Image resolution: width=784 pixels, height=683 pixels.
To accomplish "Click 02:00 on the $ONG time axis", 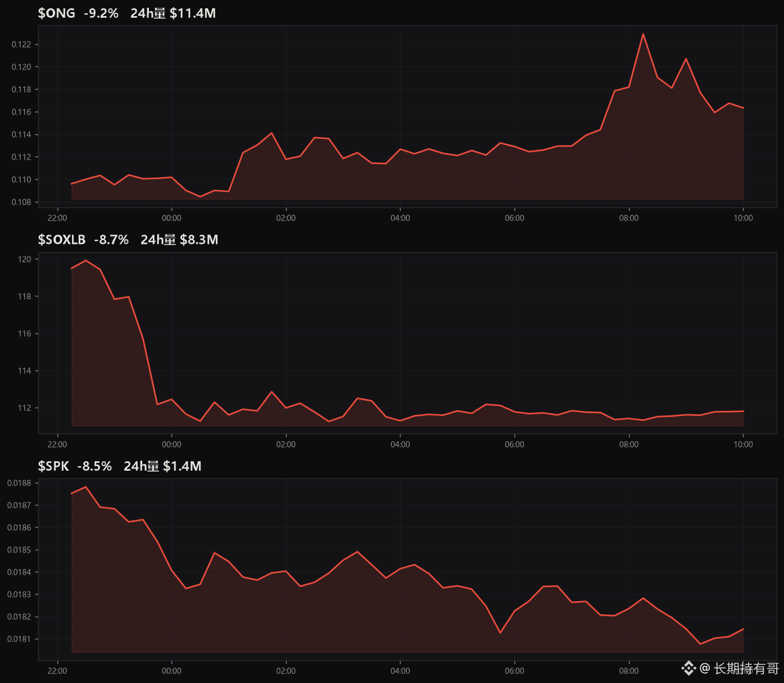I will [x=286, y=218].
